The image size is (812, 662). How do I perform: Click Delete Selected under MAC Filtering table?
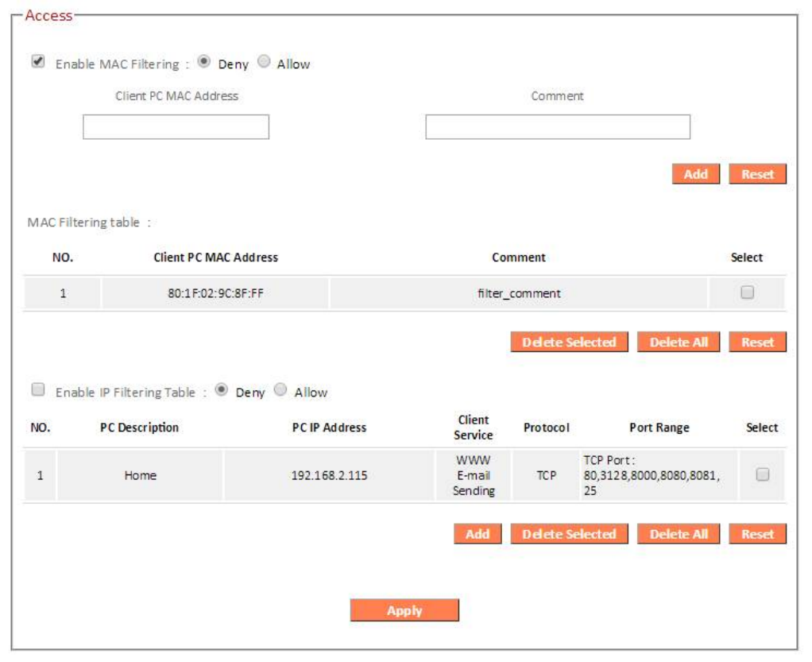[x=569, y=343]
